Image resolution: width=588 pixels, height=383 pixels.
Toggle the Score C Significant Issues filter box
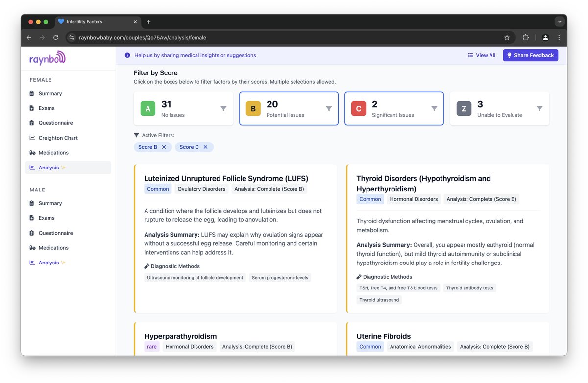[x=394, y=109]
